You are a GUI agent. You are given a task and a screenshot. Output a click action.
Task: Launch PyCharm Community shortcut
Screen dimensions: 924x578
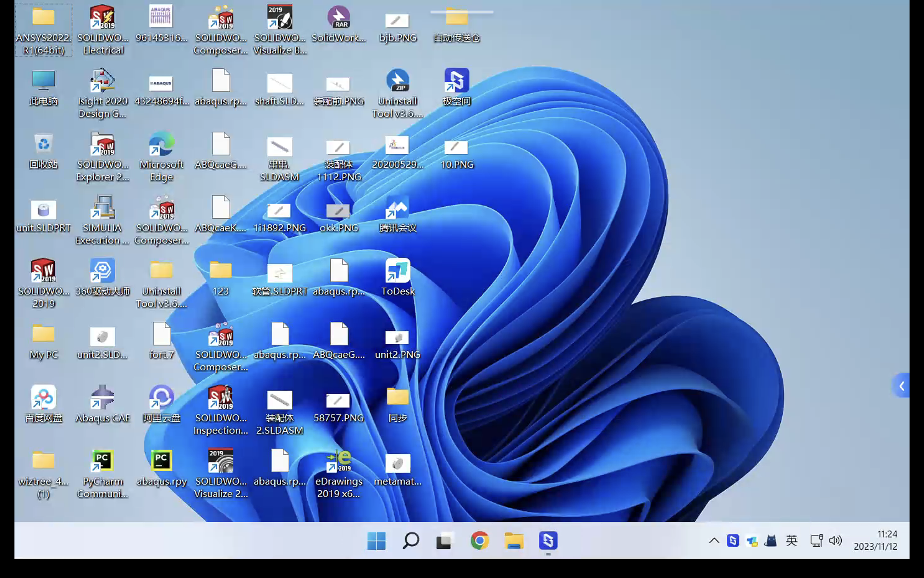tap(102, 474)
